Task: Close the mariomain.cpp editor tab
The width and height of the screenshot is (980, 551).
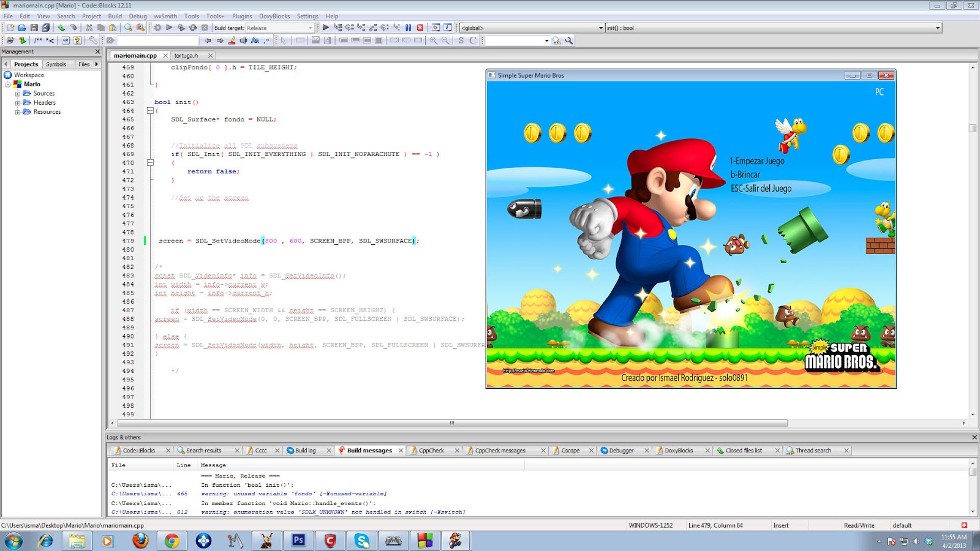Action: tap(165, 56)
